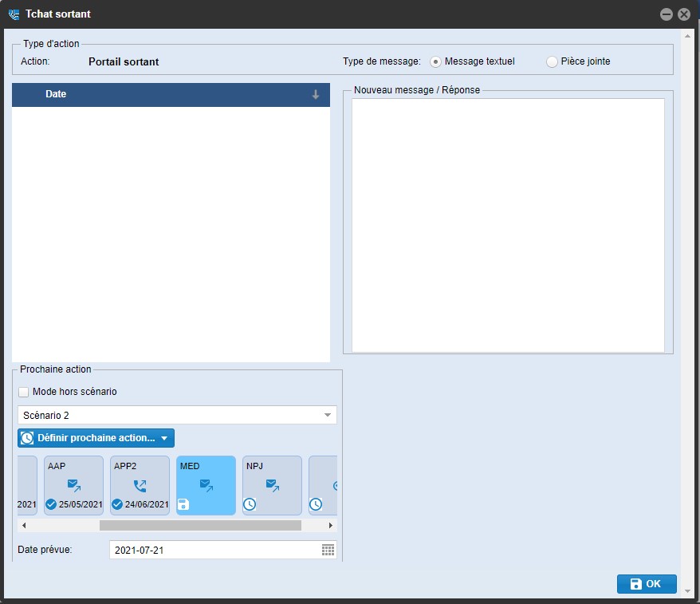The width and height of the screenshot is (700, 604).
Task: Click the Date column header
Action: (56, 94)
